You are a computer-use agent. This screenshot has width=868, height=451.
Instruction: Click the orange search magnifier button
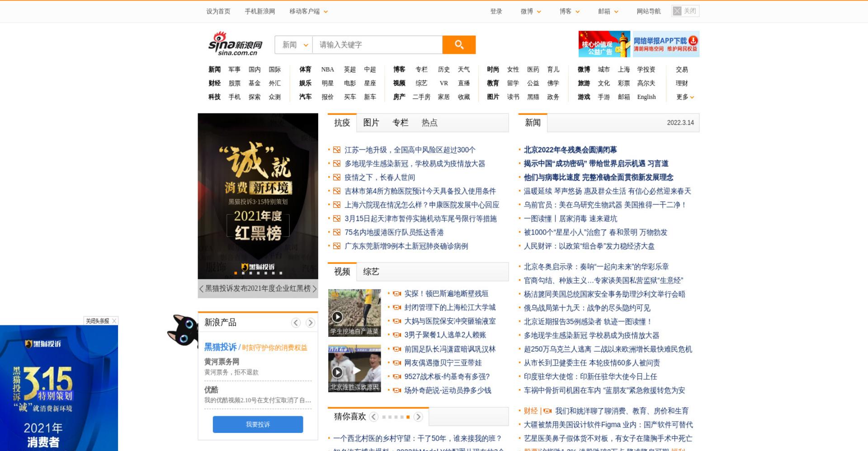coord(459,45)
